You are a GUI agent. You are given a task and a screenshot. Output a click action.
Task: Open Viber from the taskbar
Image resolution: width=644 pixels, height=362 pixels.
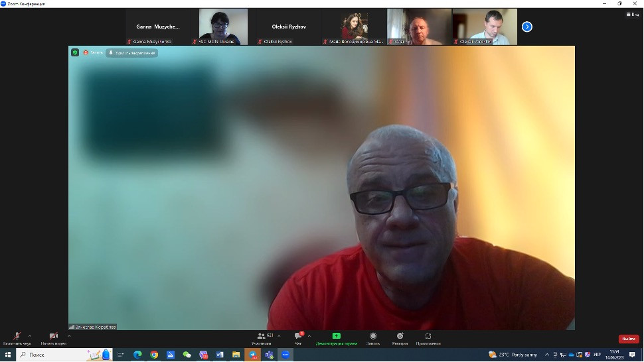(203, 355)
